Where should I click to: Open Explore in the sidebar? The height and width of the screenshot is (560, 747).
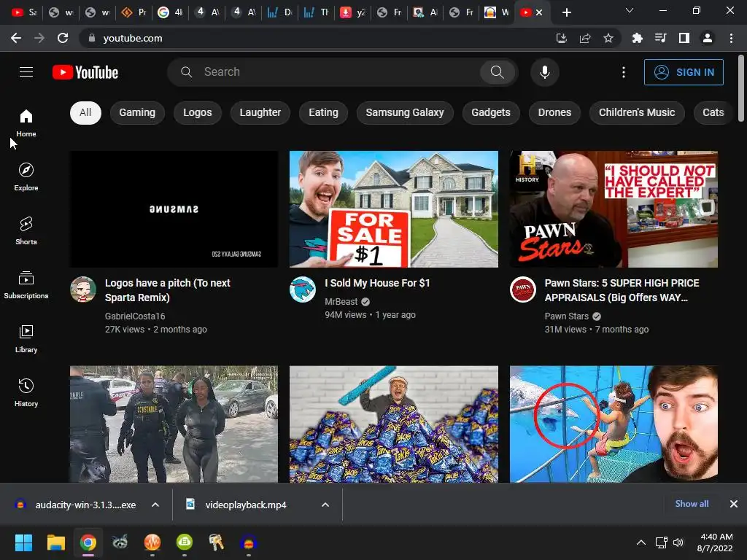(26, 176)
